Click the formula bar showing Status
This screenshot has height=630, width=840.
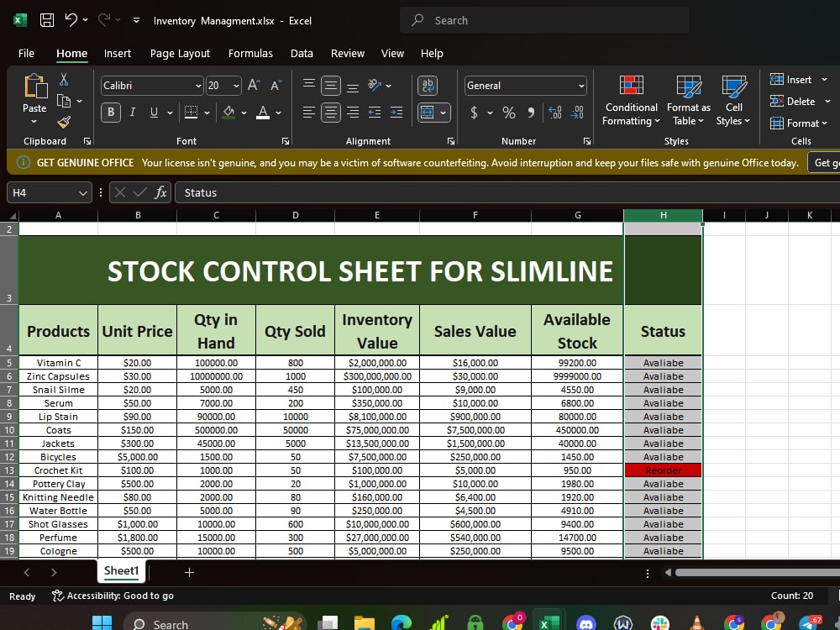pos(507,192)
